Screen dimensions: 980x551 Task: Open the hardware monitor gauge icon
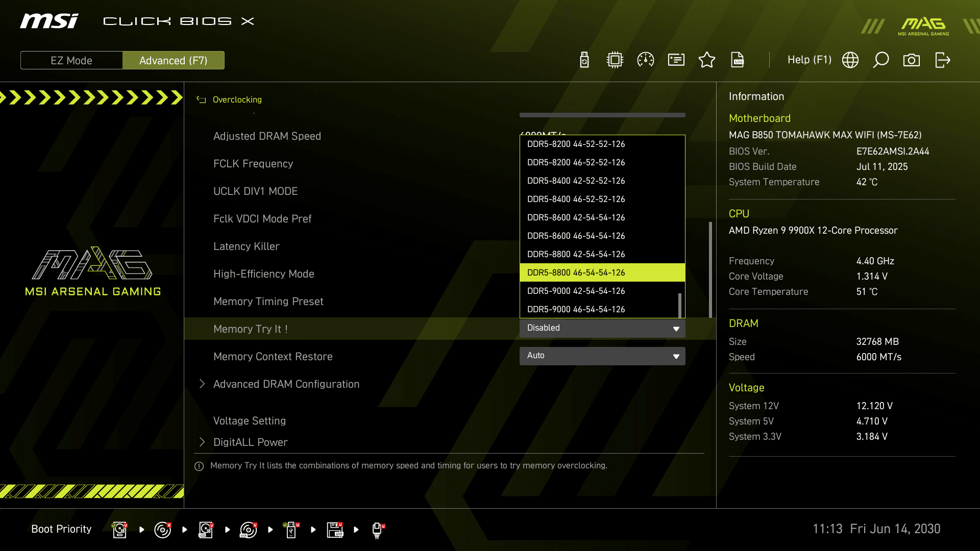point(646,60)
